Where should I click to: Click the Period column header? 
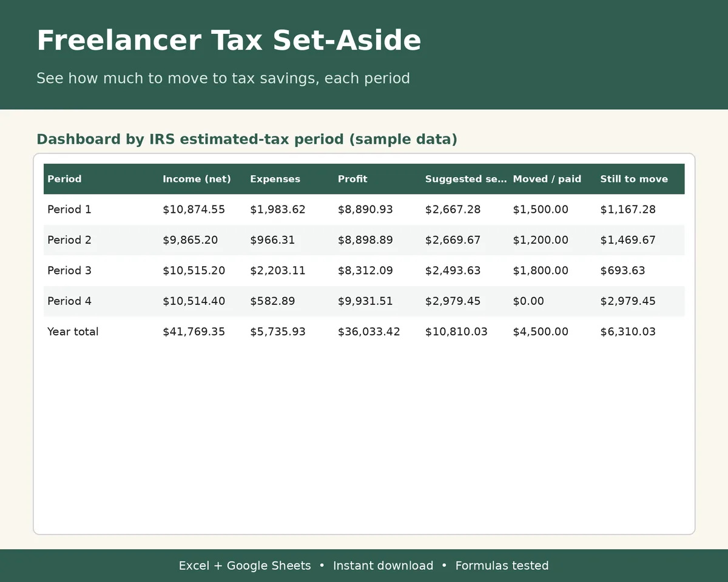[64, 179]
